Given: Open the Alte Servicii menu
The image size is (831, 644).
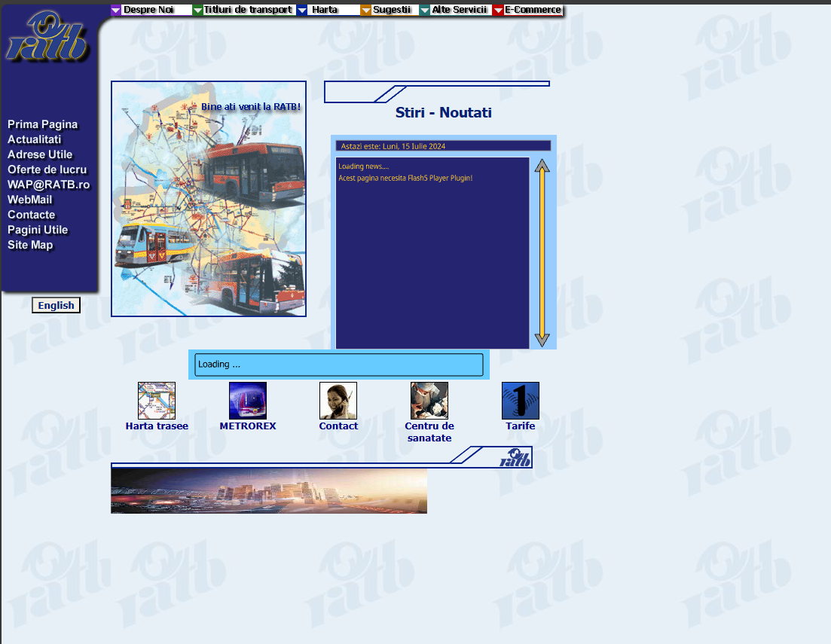Looking at the screenshot, I should pyautogui.click(x=460, y=10).
